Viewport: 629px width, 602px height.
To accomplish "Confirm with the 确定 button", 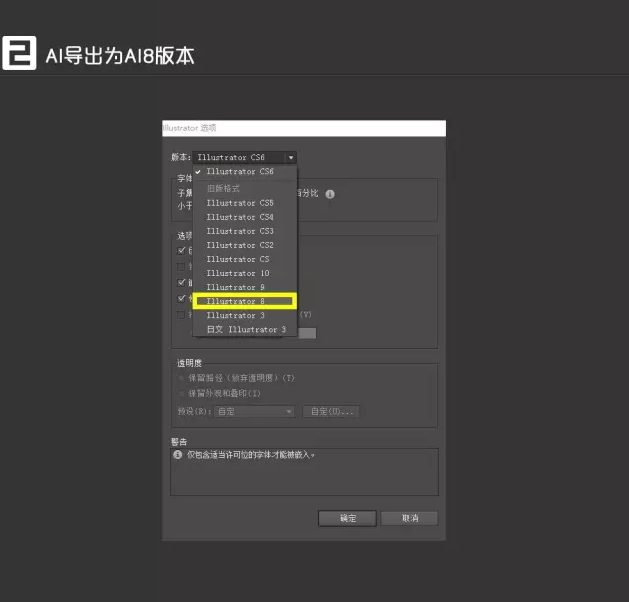I will click(x=347, y=518).
